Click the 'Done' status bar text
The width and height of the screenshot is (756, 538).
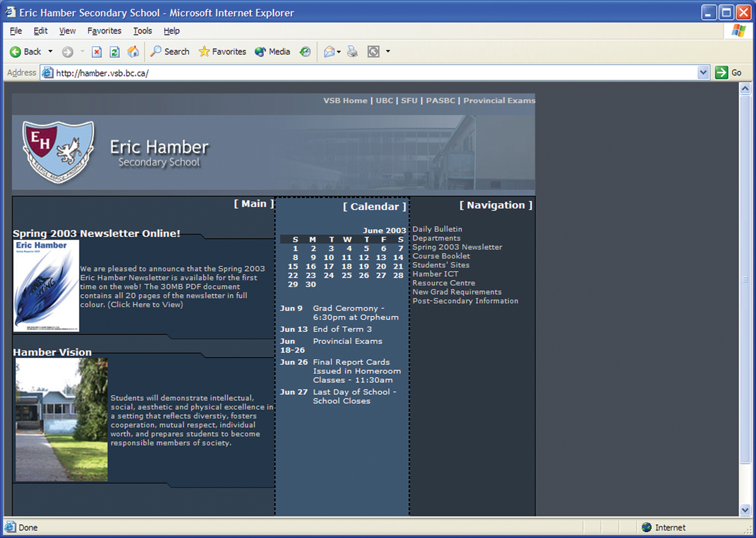coord(28,527)
